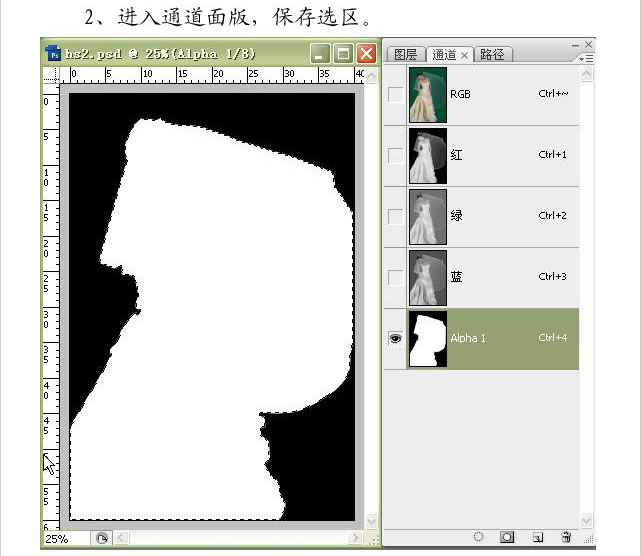The height and width of the screenshot is (556, 641).
Task: Close hs2.psd document window
Action: (367, 54)
